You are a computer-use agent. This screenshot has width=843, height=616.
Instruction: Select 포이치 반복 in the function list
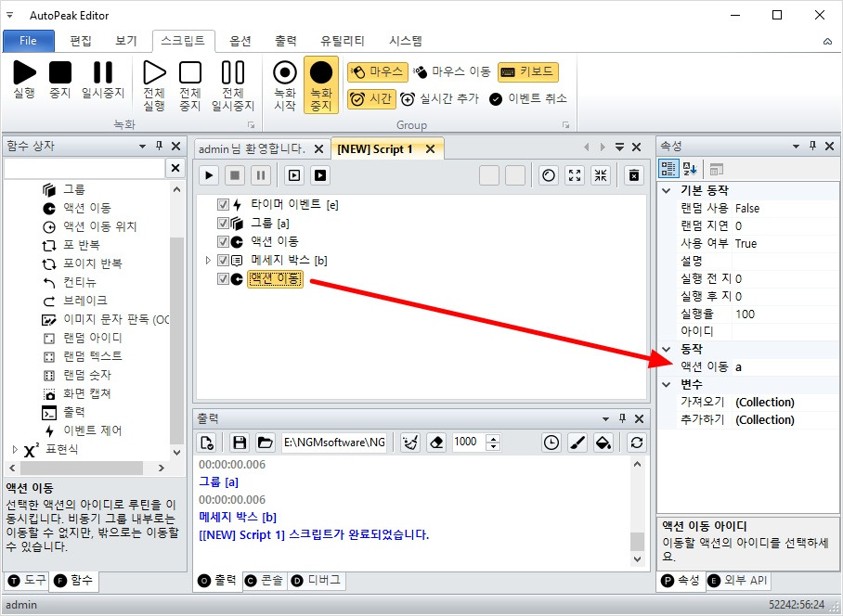coord(93,263)
